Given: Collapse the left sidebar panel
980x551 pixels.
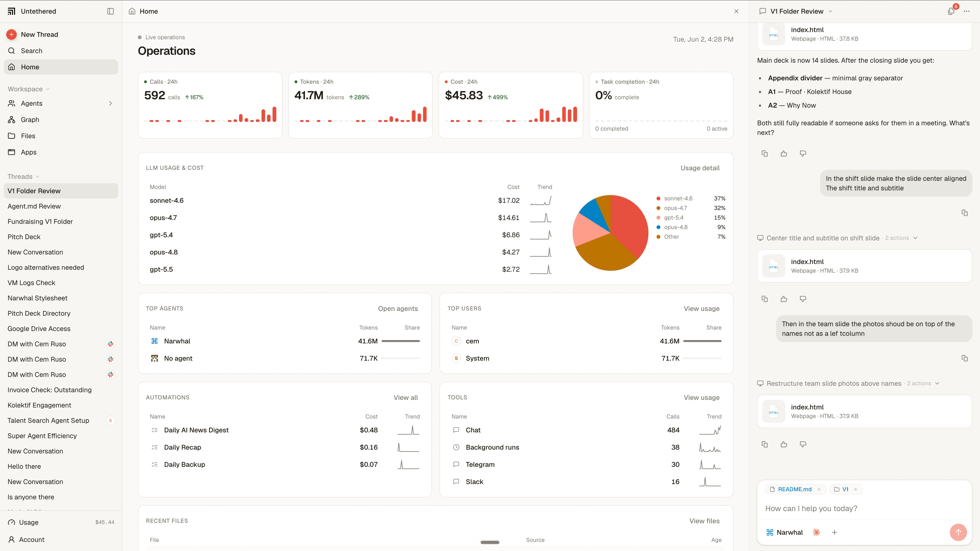Looking at the screenshot, I should [x=110, y=11].
